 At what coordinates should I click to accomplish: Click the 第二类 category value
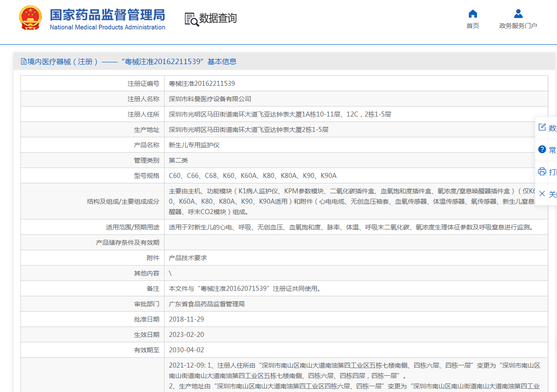pos(178,160)
